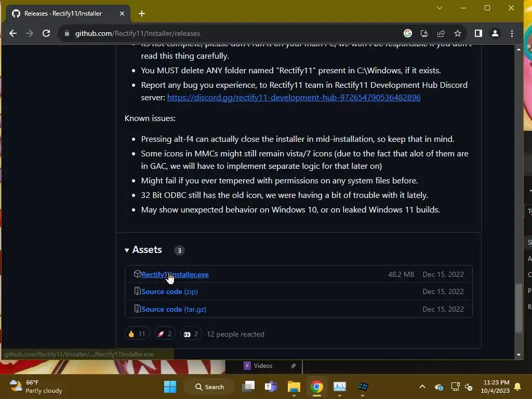Click the '12 people reacted' text
532x399 pixels.
point(235,334)
